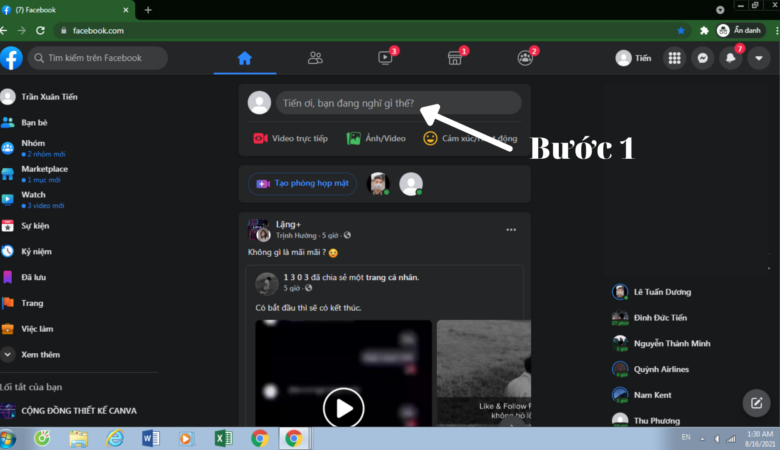Play the shared video
The image size is (780, 450).
tap(343, 408)
